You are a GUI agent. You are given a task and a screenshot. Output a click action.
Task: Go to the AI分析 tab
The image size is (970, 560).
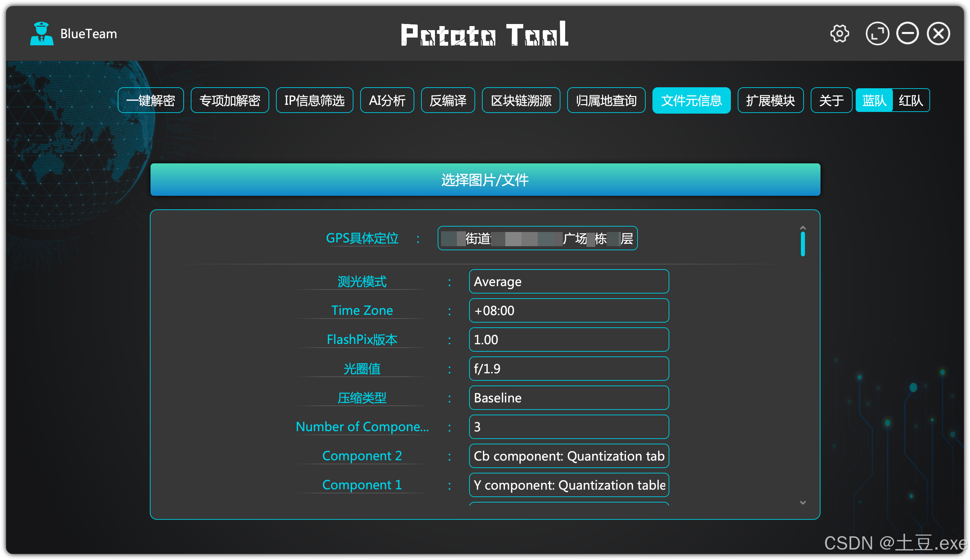point(387,100)
